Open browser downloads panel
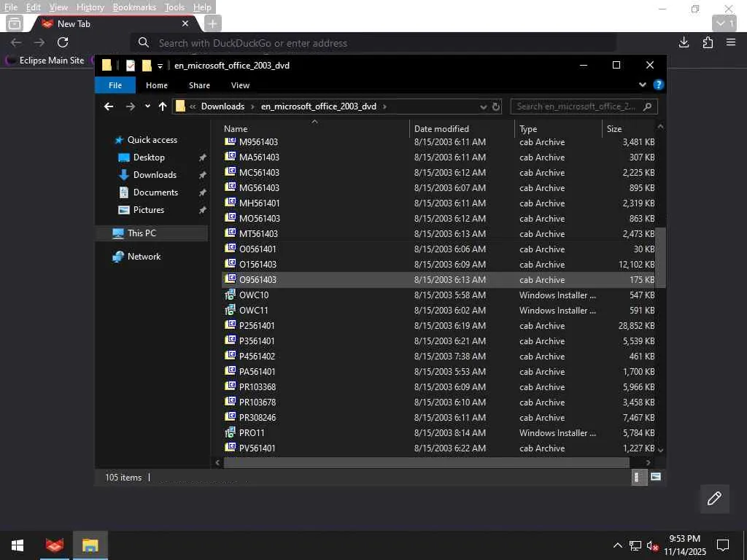The width and height of the screenshot is (747, 560). click(x=684, y=42)
